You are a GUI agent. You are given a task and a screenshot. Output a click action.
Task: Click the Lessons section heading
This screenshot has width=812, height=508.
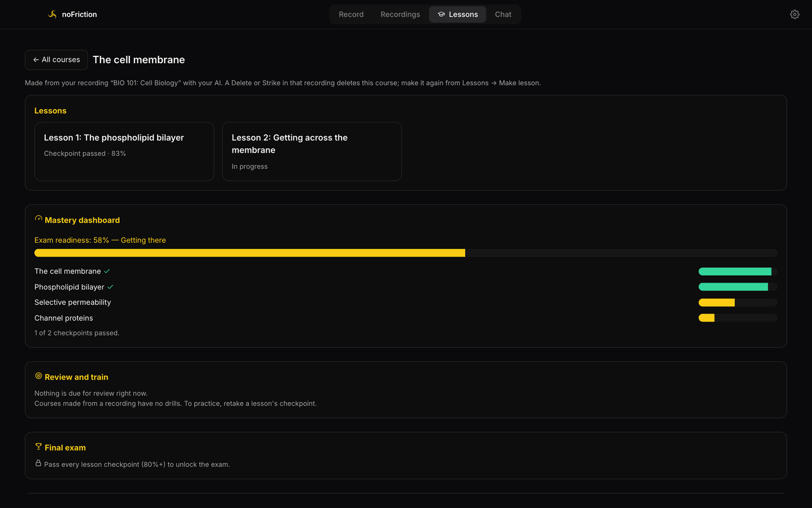(50, 111)
